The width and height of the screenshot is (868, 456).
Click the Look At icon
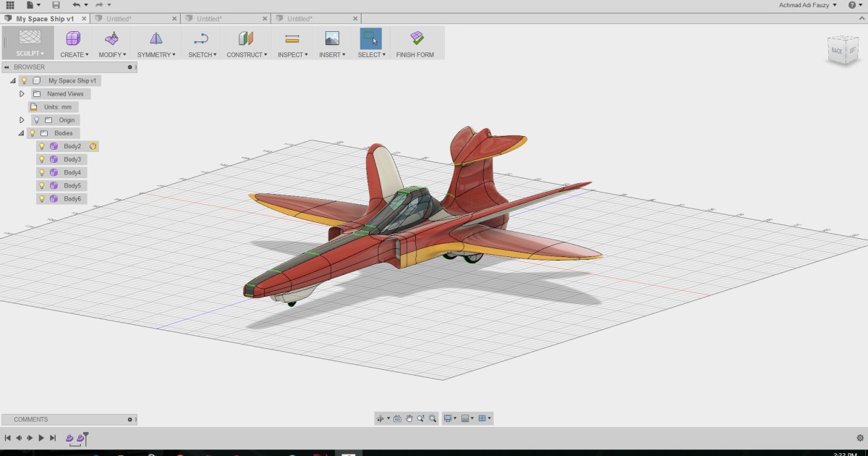coord(397,418)
